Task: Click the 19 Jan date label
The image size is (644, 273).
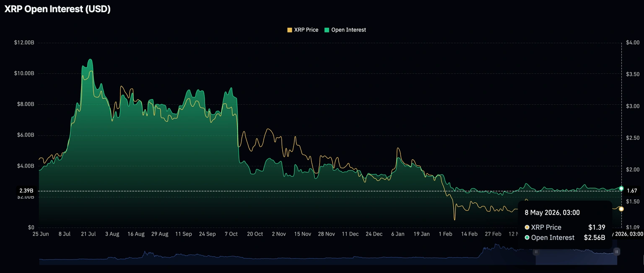Action: (421, 234)
